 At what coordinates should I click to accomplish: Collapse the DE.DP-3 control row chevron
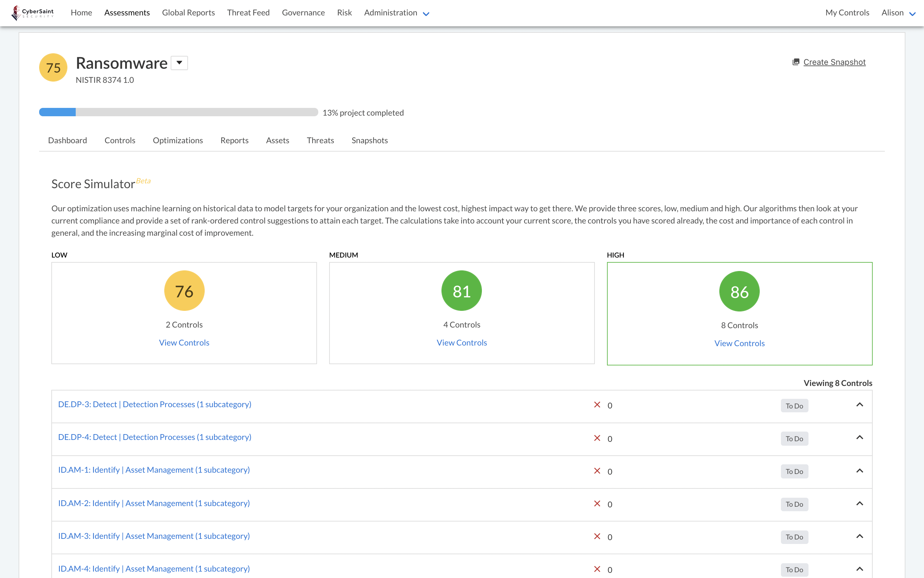click(860, 405)
